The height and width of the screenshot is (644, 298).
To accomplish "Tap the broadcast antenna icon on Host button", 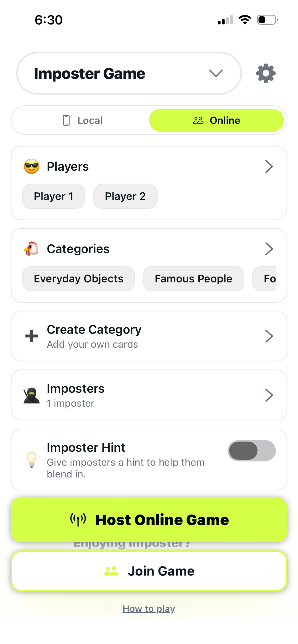I will (x=78, y=519).
